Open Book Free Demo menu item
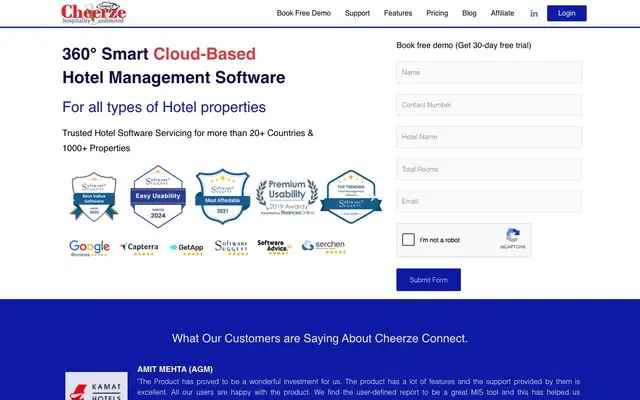The width and height of the screenshot is (640, 400). (x=304, y=13)
